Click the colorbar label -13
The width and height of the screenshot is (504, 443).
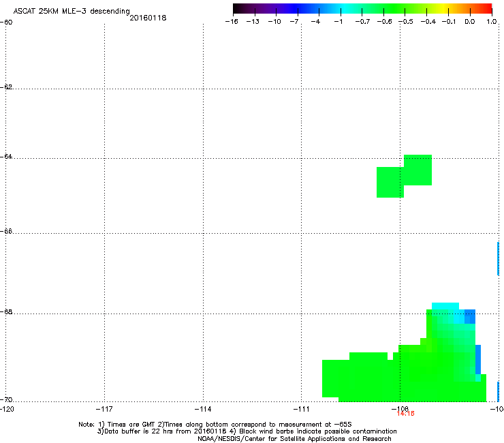253,22
